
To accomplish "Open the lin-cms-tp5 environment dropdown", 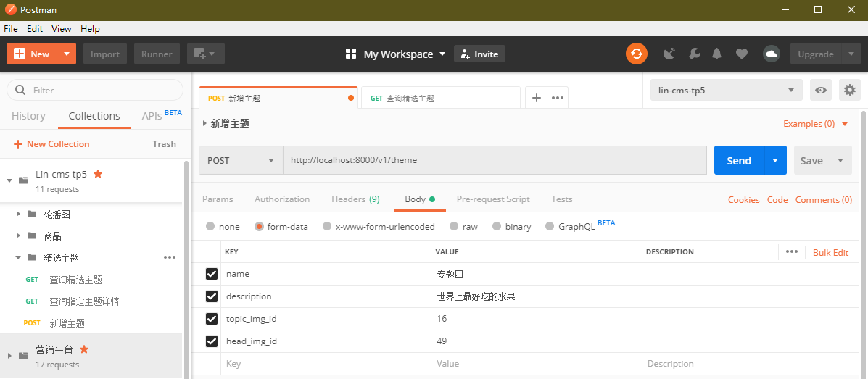I will pos(727,90).
